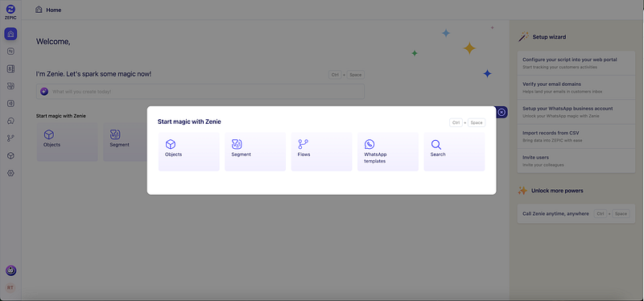Click the "Setup wizard" heading text
The height and width of the screenshot is (301, 644).
coord(549,37)
